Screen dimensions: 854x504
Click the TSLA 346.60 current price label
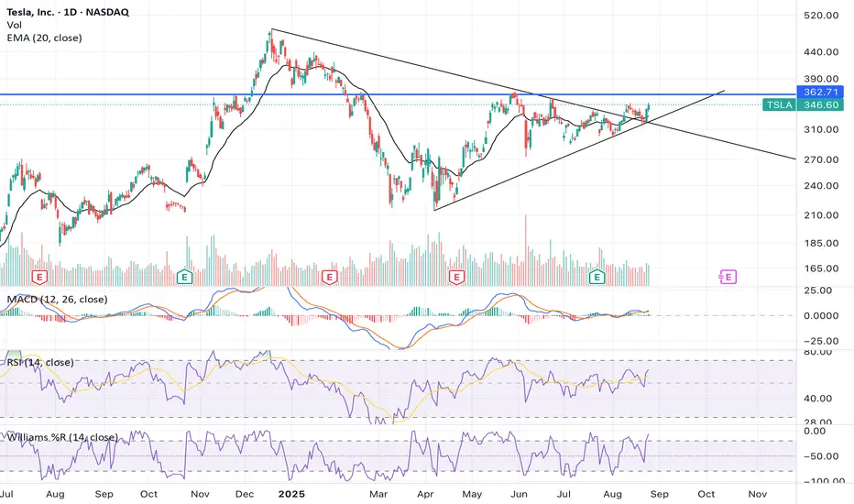[804, 105]
